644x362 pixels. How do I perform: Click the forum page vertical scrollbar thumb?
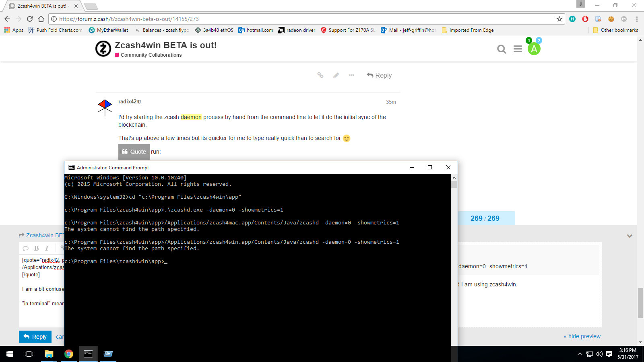point(640,303)
